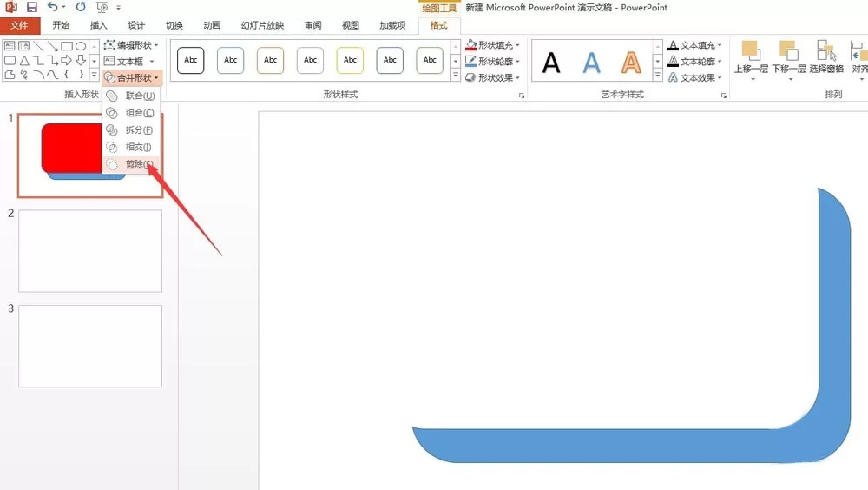Select the vertical text box shape
Image resolution: width=868 pixels, height=490 pixels.
coord(23,46)
